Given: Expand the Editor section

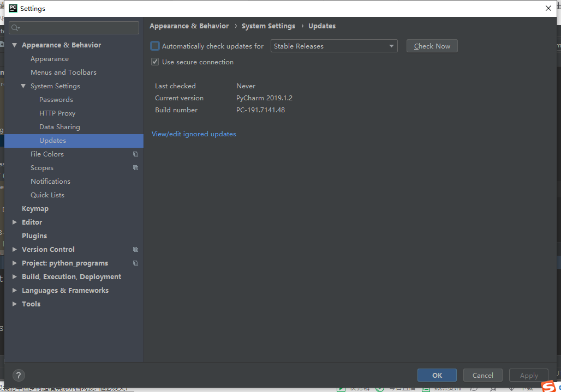Looking at the screenshot, I should [x=15, y=222].
